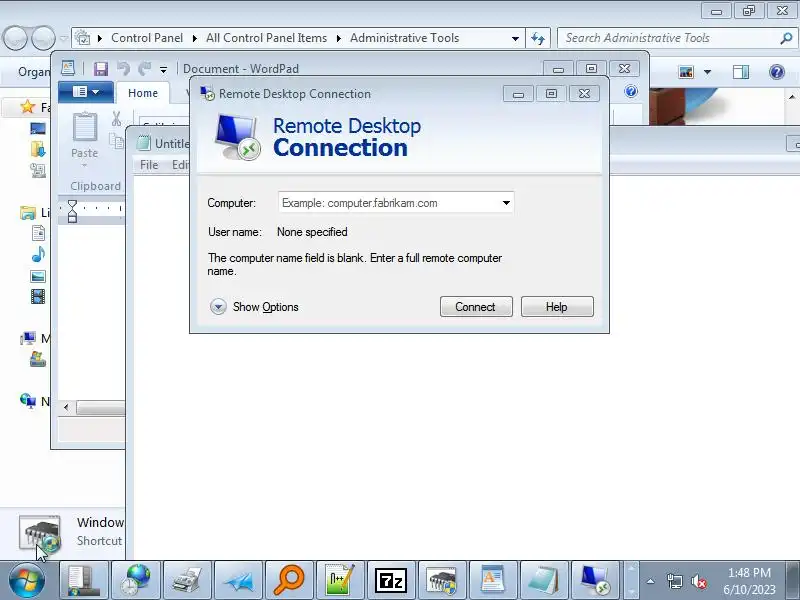
Task: Click the WordPad application icon in its title bar
Action: click(x=67, y=68)
